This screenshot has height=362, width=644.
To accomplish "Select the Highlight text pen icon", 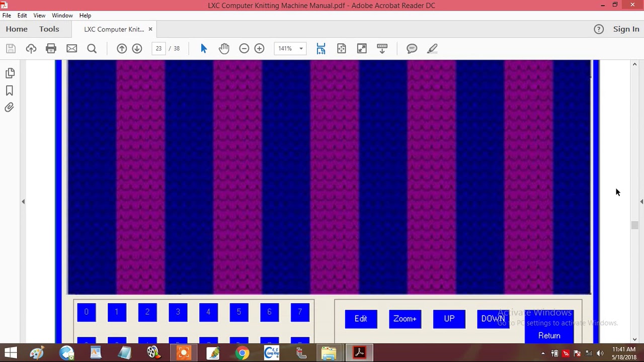I will 432,49.
